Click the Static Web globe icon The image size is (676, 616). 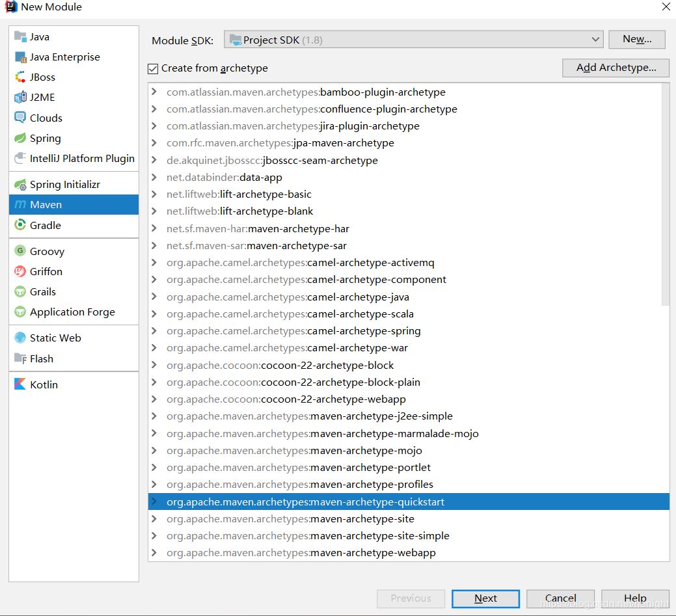click(x=20, y=338)
